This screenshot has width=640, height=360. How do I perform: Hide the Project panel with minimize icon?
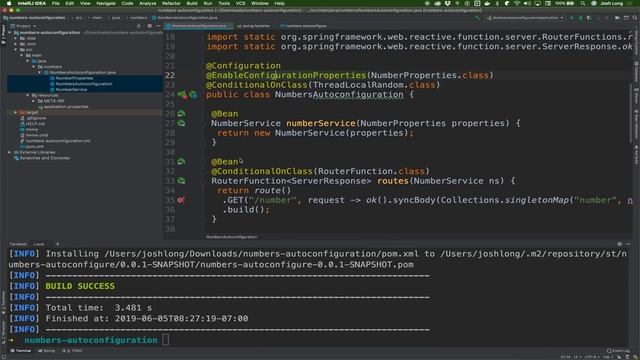pos(158,26)
